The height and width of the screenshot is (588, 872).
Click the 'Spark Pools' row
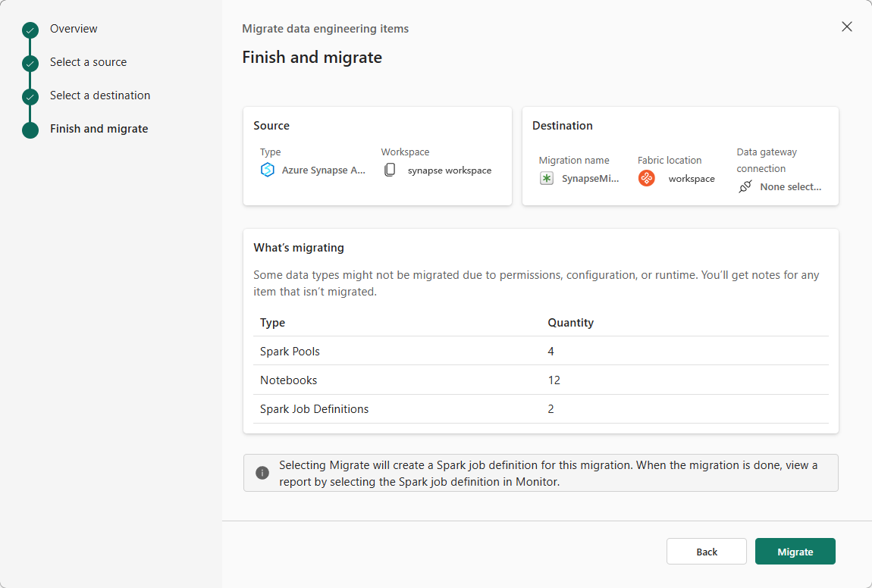pyautogui.click(x=541, y=352)
